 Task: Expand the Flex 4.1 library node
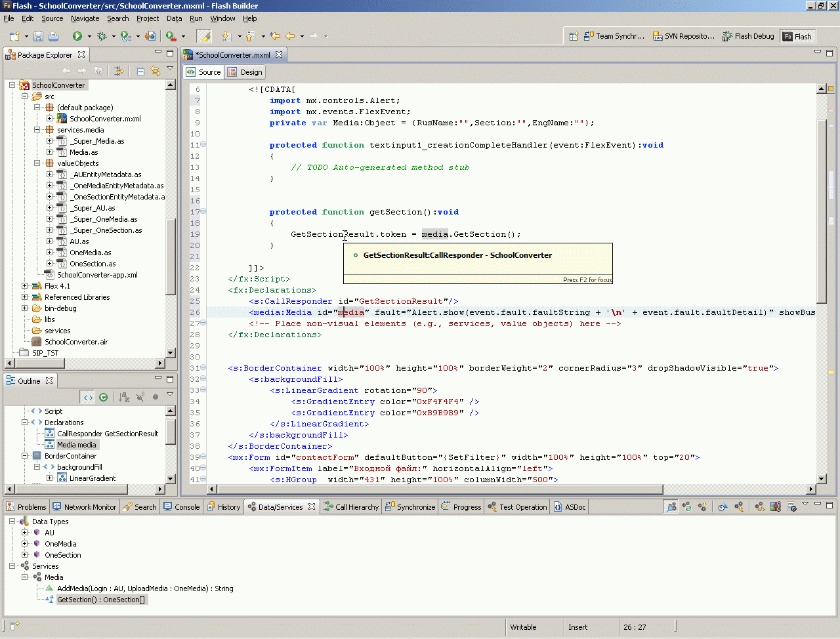tap(25, 286)
